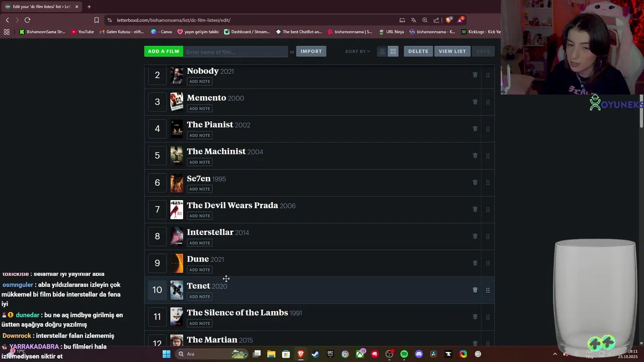Open the URL Ninja bookmark
This screenshot has height=362, width=644.
click(x=391, y=32)
